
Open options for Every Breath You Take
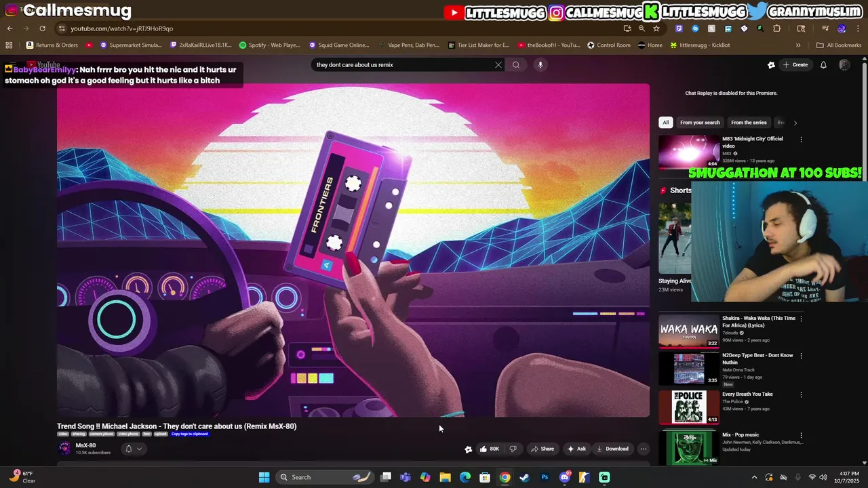click(801, 394)
